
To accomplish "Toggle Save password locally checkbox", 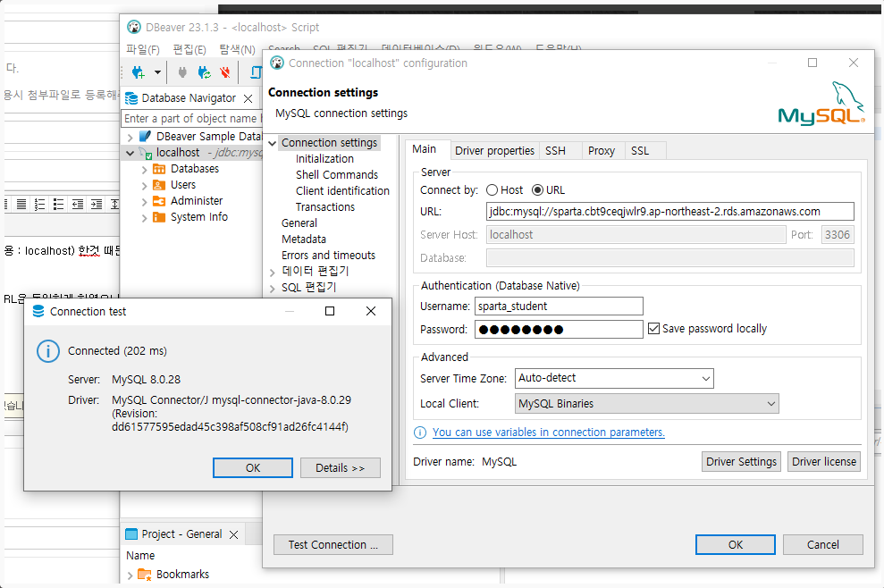I will click(654, 329).
